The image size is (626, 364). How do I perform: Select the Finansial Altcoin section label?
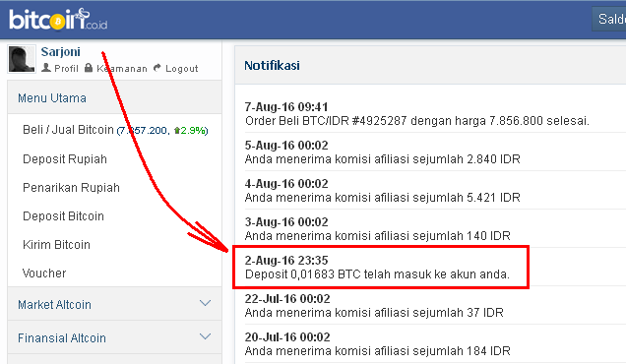click(x=62, y=338)
